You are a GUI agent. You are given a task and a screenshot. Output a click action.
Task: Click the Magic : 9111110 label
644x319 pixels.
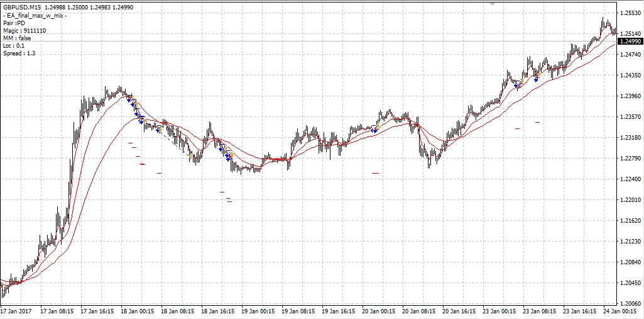pos(25,30)
